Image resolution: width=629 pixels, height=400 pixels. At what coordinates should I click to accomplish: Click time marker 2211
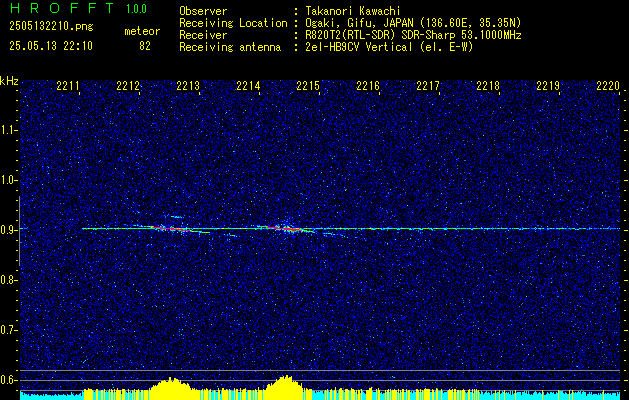click(x=68, y=85)
